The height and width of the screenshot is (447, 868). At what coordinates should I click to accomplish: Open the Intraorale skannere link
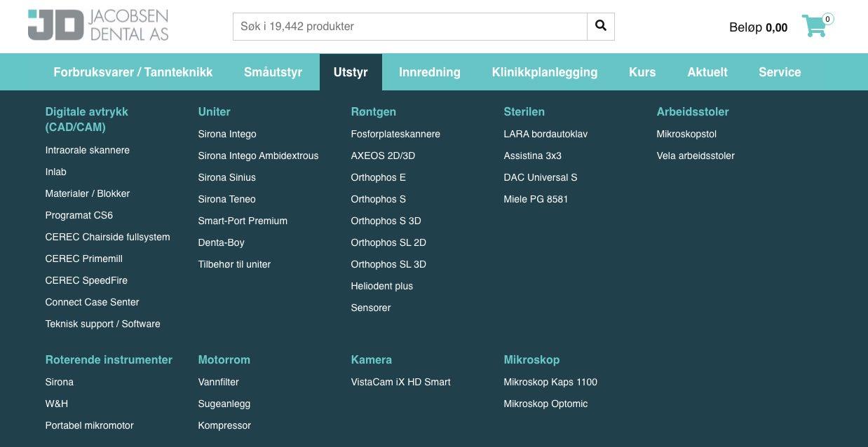click(x=88, y=150)
